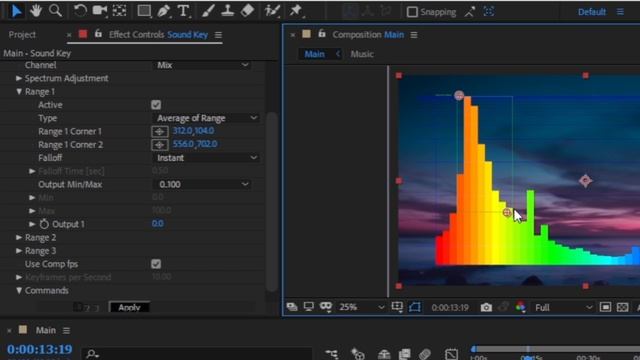The height and width of the screenshot is (360, 640).
Task: Click the Effect Controls panel vertical scrollbar
Action: (271, 202)
